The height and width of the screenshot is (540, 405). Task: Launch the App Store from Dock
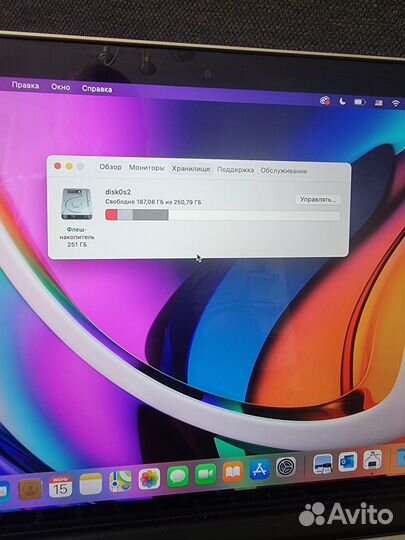click(260, 469)
